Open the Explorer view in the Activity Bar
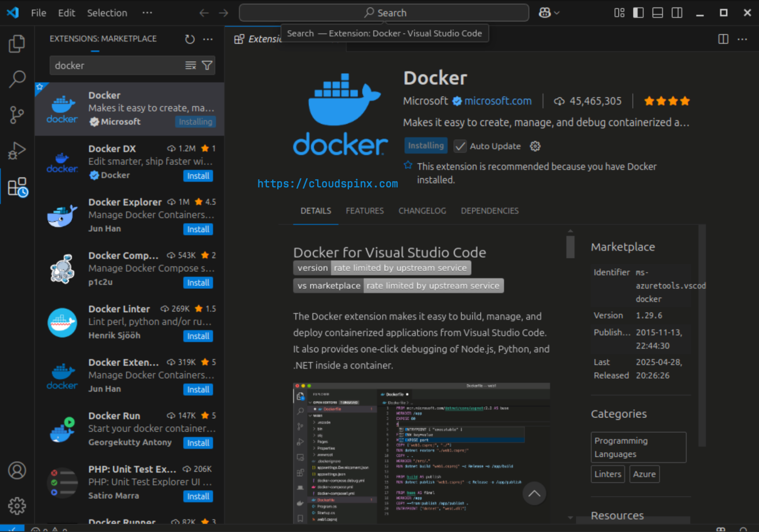The width and height of the screenshot is (759, 532). (x=17, y=43)
